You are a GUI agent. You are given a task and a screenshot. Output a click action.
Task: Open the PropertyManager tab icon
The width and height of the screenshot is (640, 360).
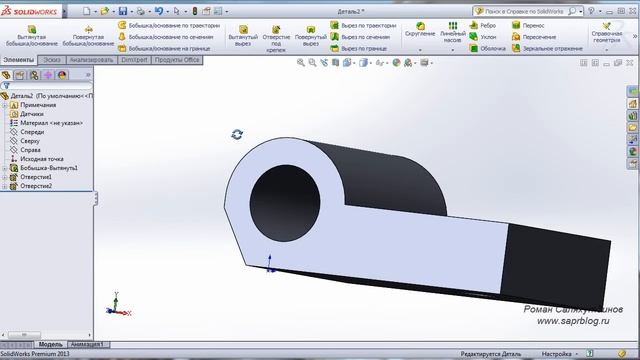tap(20, 75)
